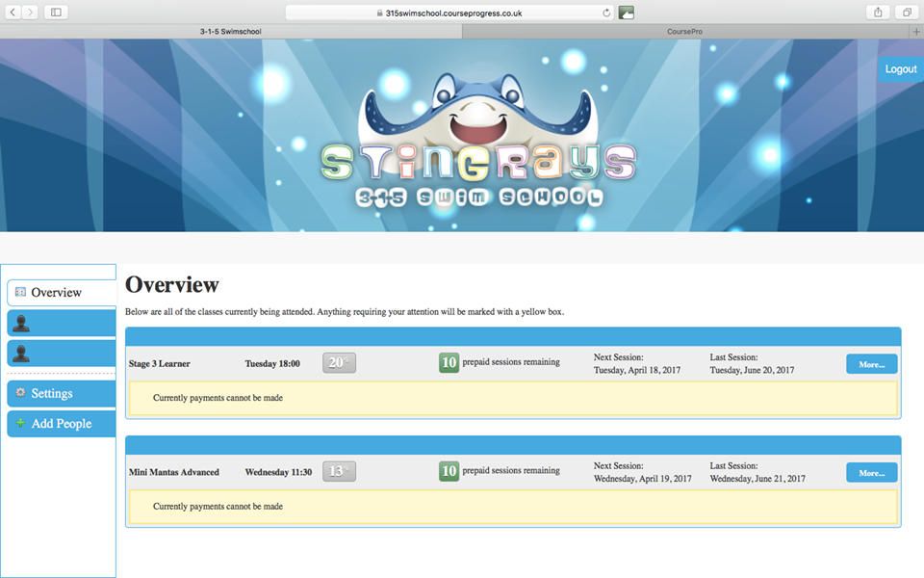Click the grey 20 badge for Stage 3 Learner
Screen dimensions: 924x578
(x=339, y=363)
